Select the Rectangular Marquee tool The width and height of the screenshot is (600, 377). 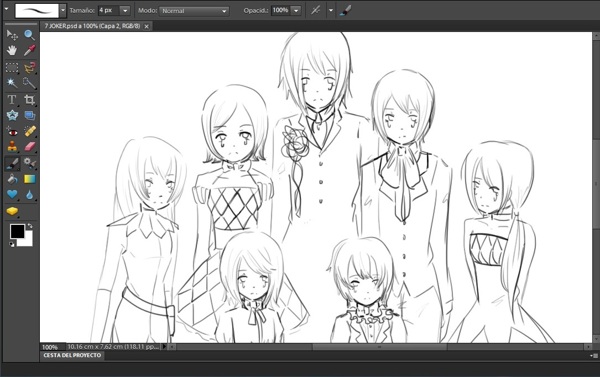pyautogui.click(x=12, y=68)
